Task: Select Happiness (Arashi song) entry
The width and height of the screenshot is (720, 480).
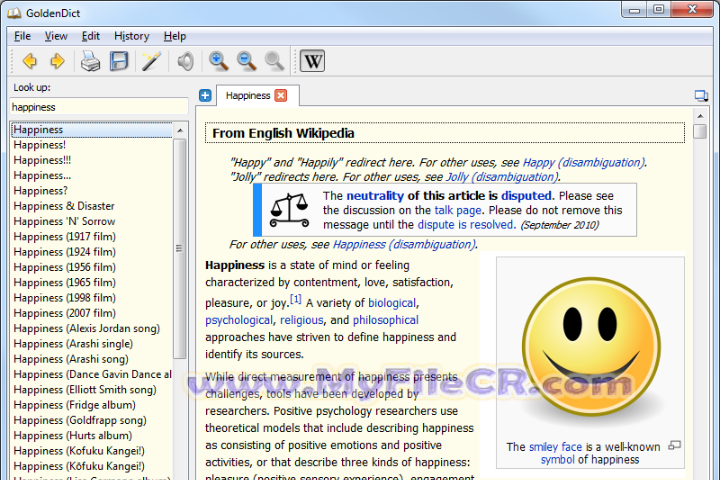Action: 92,359
